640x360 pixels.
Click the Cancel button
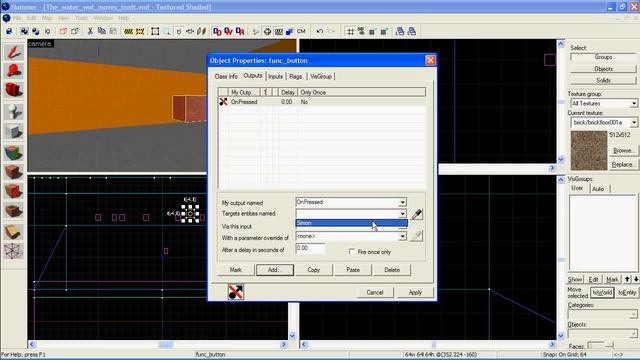375,292
